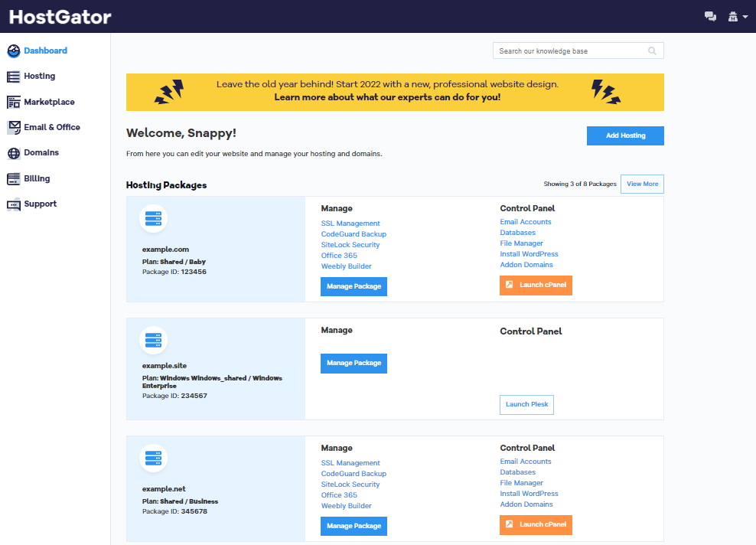The height and width of the screenshot is (545, 756).
Task: Open Databases link for example.com
Action: (517, 233)
